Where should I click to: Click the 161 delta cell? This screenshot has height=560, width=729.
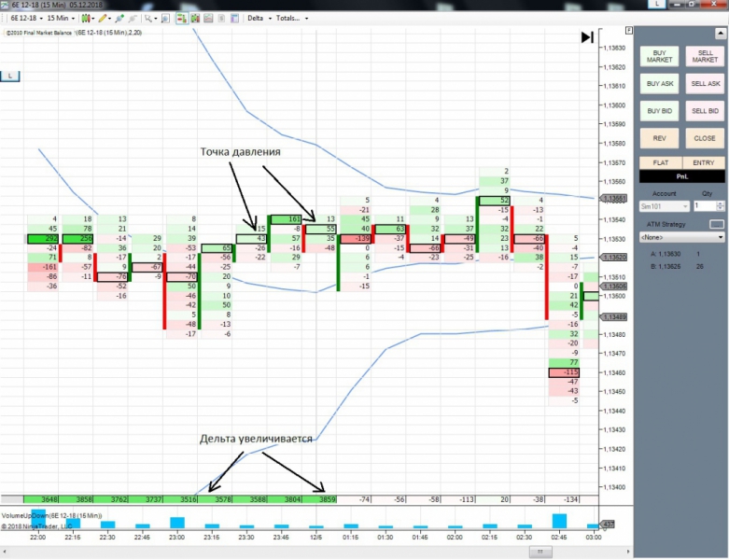click(286, 219)
